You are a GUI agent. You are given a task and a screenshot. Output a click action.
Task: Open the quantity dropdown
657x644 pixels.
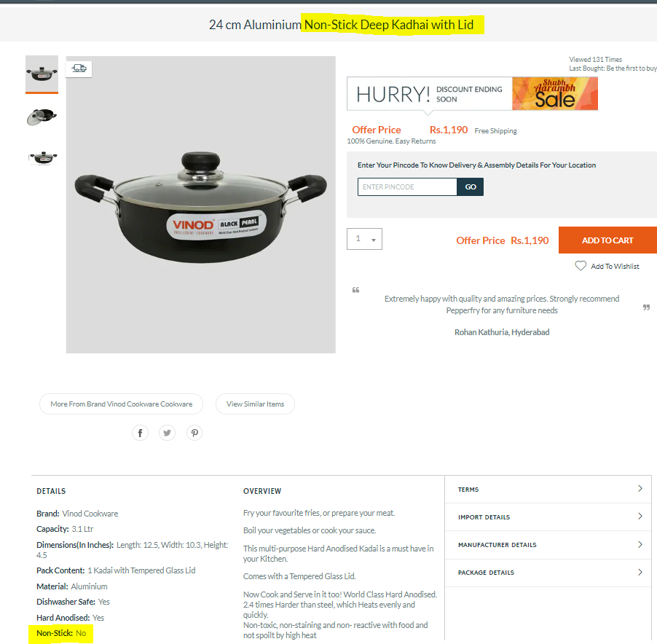pos(364,239)
